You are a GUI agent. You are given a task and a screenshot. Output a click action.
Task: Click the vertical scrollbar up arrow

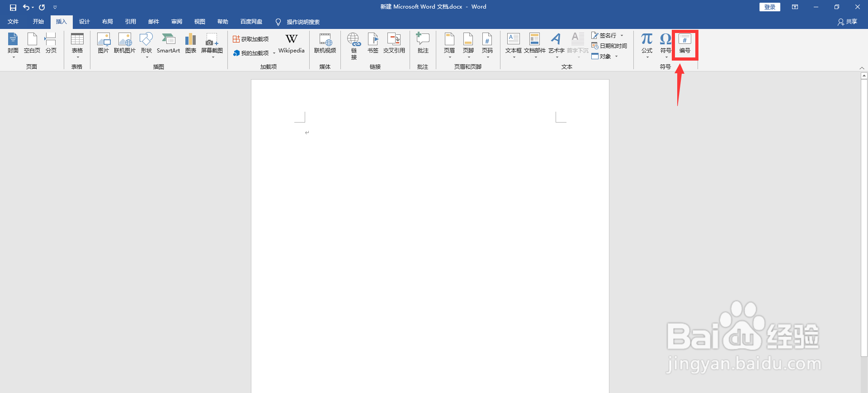point(864,76)
